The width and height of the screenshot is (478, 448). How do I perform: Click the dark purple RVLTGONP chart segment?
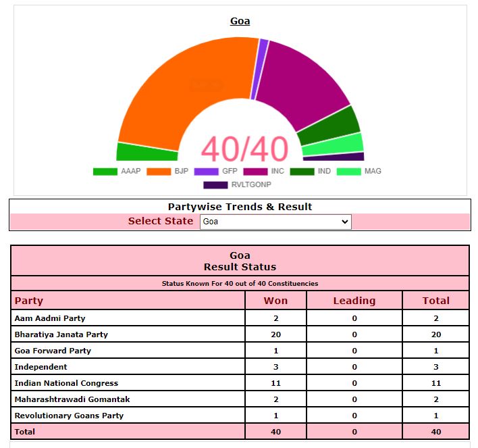(334, 157)
